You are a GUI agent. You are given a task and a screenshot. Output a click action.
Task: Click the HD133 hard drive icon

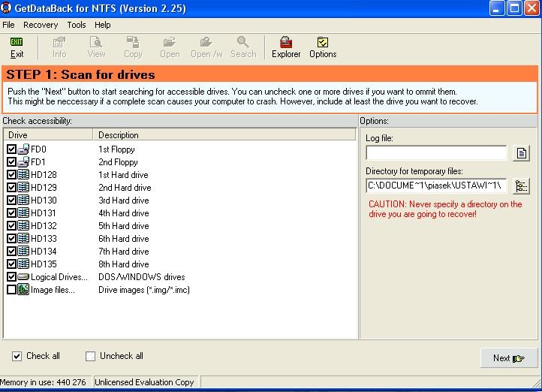[x=23, y=239]
